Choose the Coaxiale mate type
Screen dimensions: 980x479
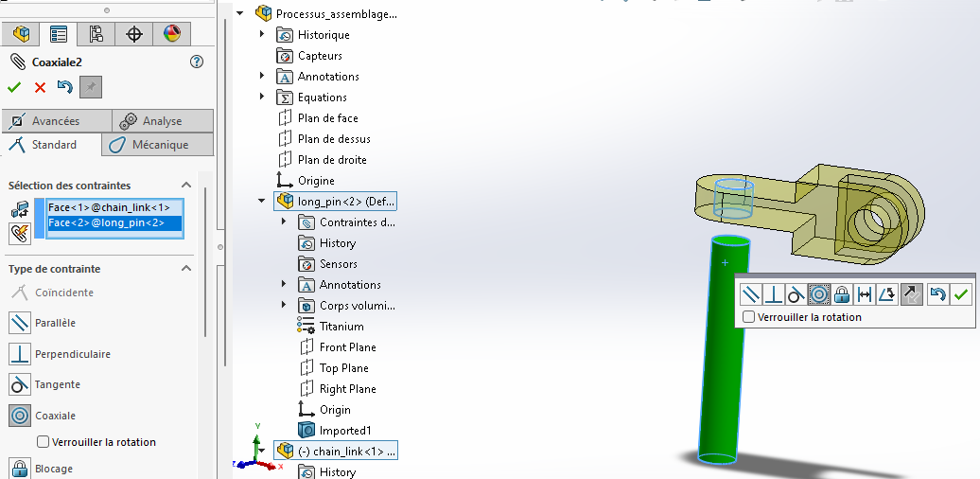click(x=43, y=416)
